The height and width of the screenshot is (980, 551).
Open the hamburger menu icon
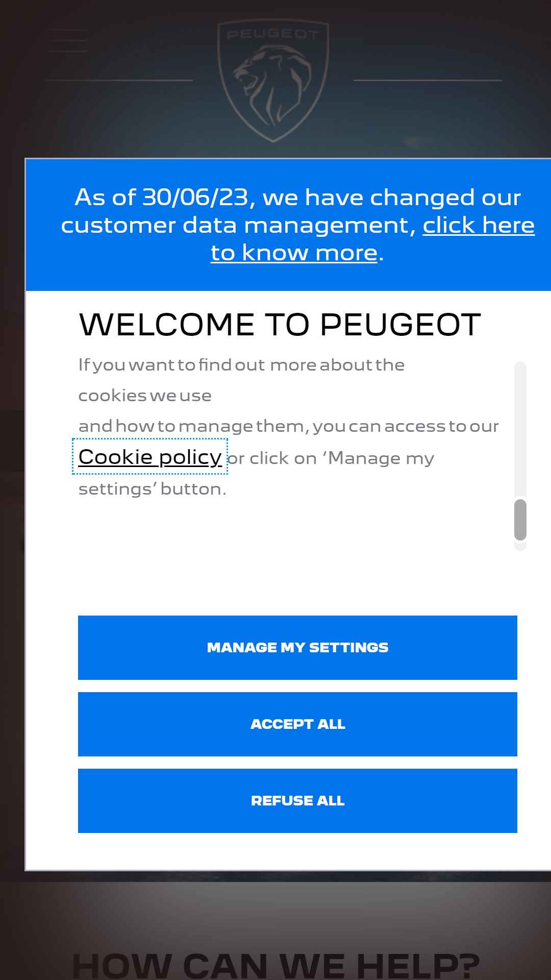pos(68,40)
